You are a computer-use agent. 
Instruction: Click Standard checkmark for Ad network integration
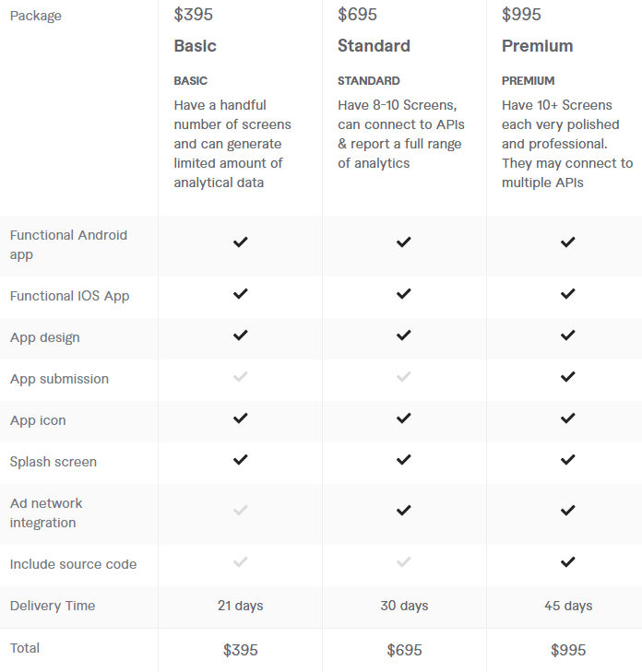click(x=403, y=511)
